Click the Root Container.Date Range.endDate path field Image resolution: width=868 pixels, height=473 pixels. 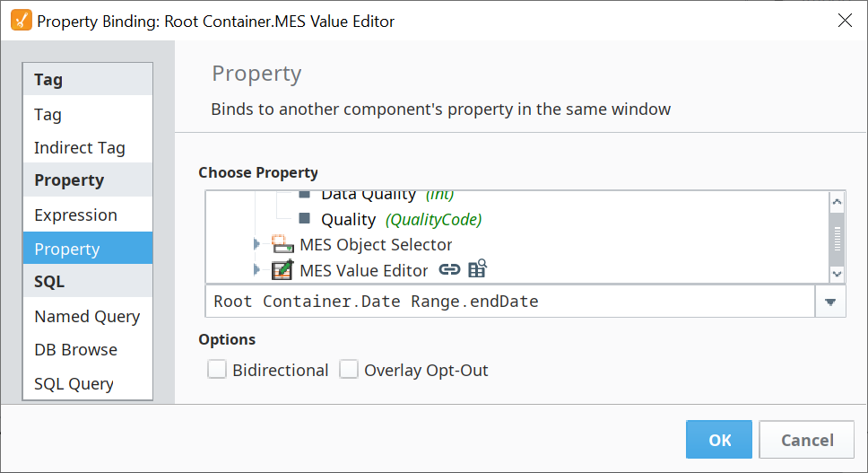(509, 302)
